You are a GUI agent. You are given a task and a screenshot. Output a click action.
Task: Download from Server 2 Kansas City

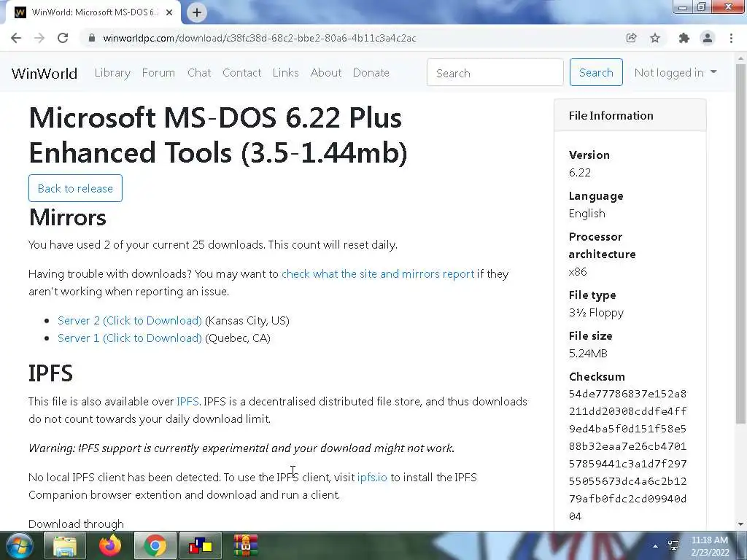130,321
